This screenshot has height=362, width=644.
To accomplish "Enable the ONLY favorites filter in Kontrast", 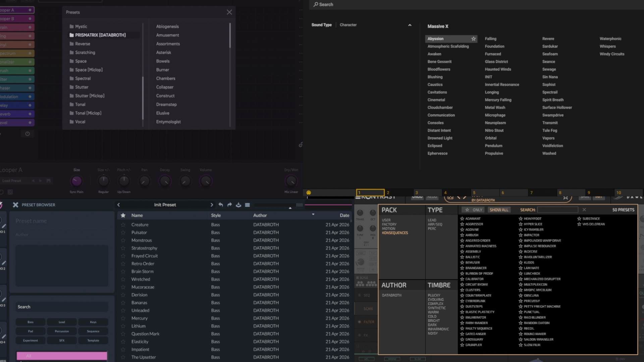I will coord(473,209).
